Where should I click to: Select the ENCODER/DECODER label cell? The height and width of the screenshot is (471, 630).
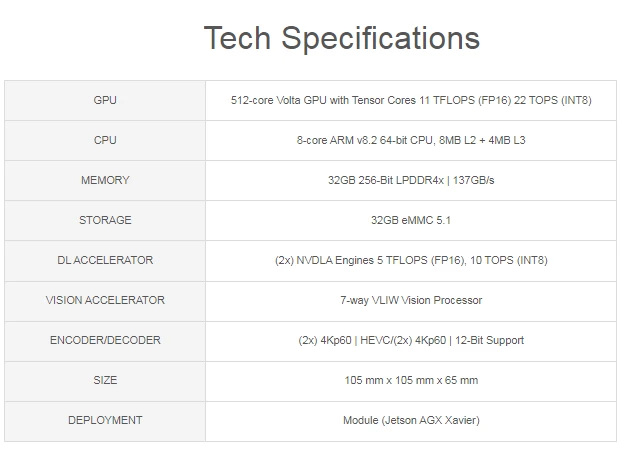(x=105, y=340)
